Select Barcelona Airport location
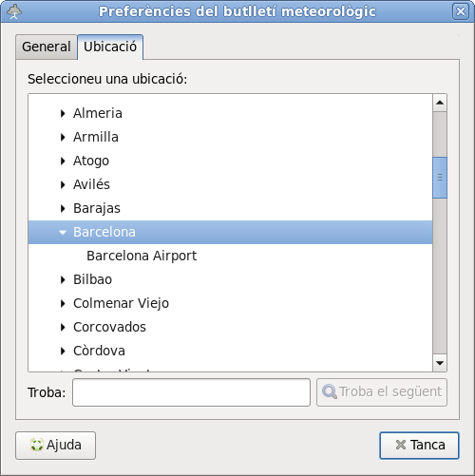 tap(142, 256)
